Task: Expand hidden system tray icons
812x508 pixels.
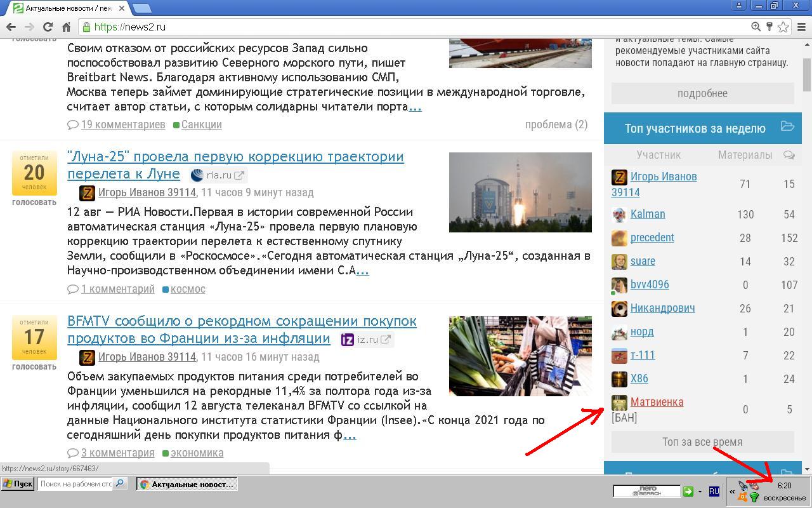Action: pos(732,491)
